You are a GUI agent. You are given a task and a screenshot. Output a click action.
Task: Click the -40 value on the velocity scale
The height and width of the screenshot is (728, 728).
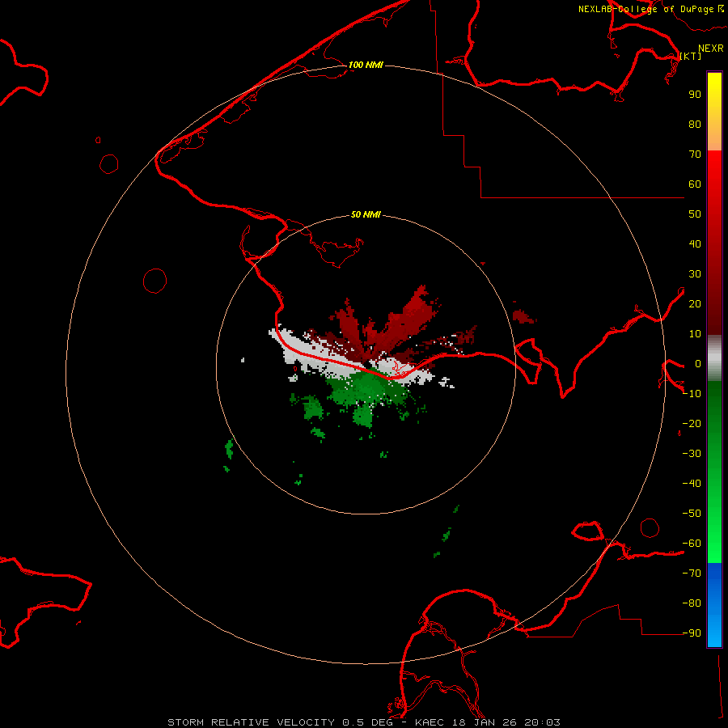click(692, 484)
